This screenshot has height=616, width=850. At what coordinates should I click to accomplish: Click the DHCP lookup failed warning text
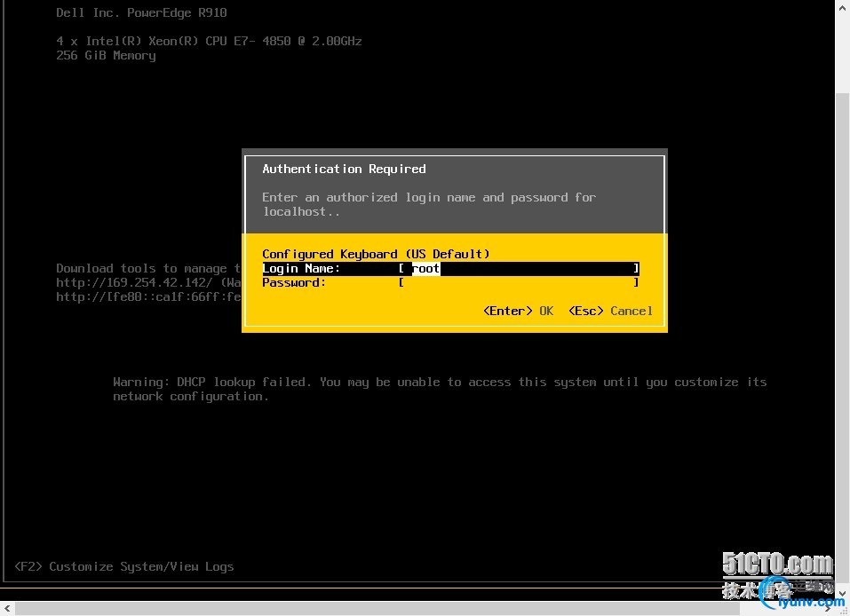pyautogui.click(x=440, y=389)
